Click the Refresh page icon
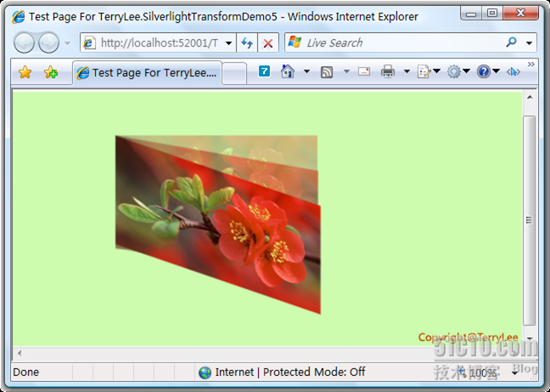The width and height of the screenshot is (550, 392). (x=247, y=43)
